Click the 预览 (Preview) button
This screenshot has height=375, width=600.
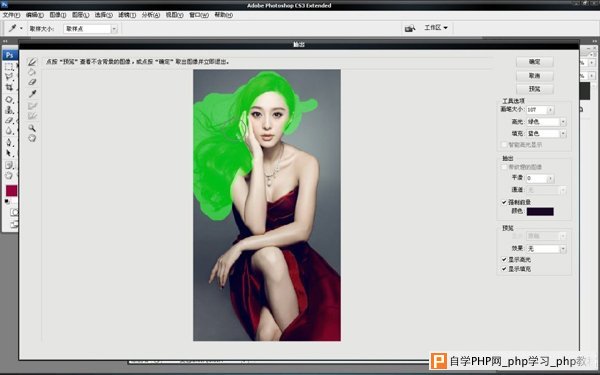pyautogui.click(x=535, y=89)
